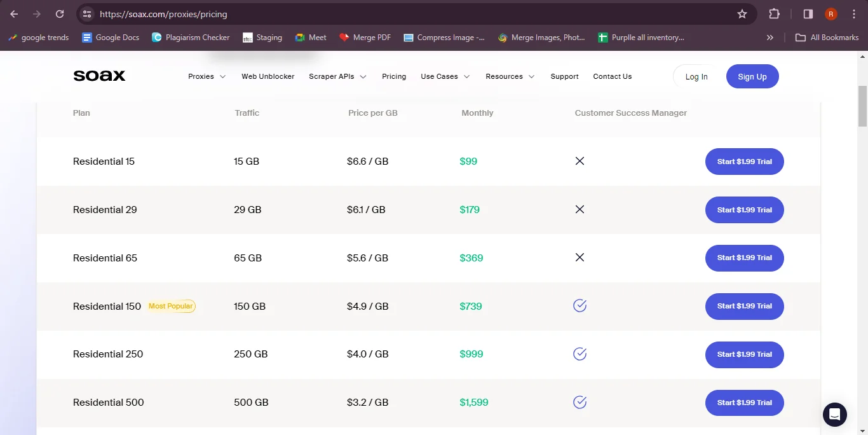
Task: Open the Merge Images, Phot... bookmark
Action: [x=541, y=38]
